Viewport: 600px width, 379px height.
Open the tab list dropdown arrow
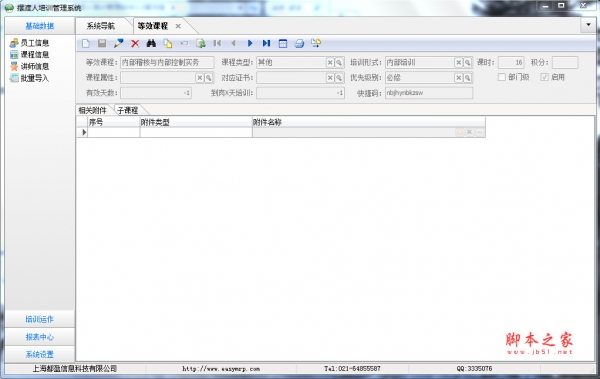[588, 25]
